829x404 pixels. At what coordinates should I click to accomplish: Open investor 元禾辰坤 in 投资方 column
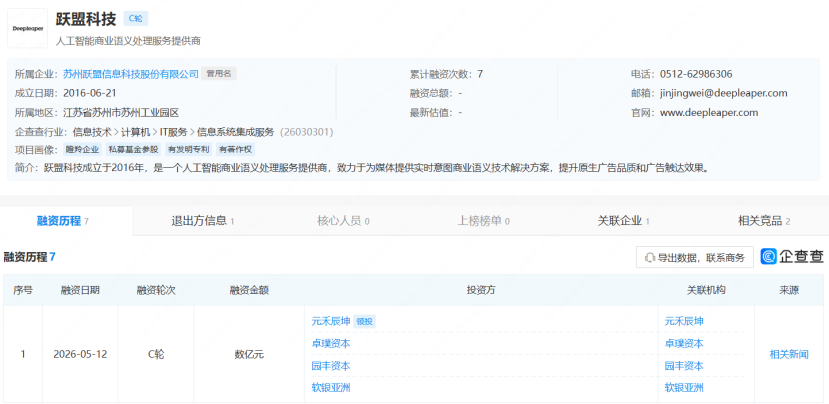[x=331, y=321]
